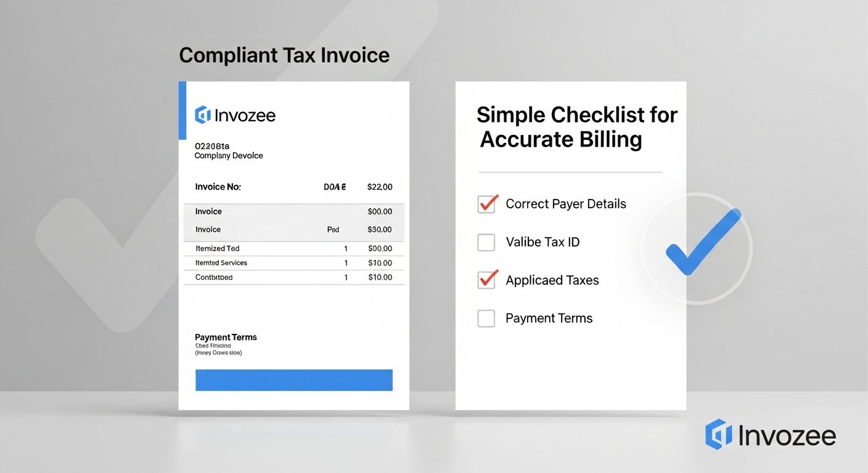Select the Compliant Tax Invoice heading
This screenshot has width=868, height=473.
click(284, 55)
